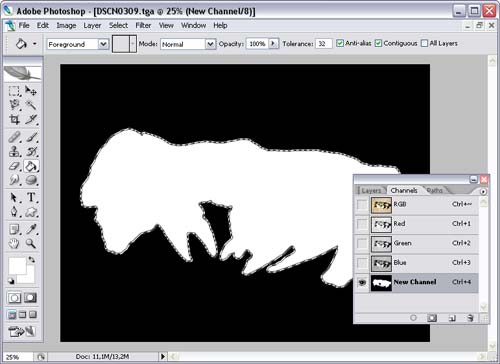Click the Tolerance value field

pos(323,44)
